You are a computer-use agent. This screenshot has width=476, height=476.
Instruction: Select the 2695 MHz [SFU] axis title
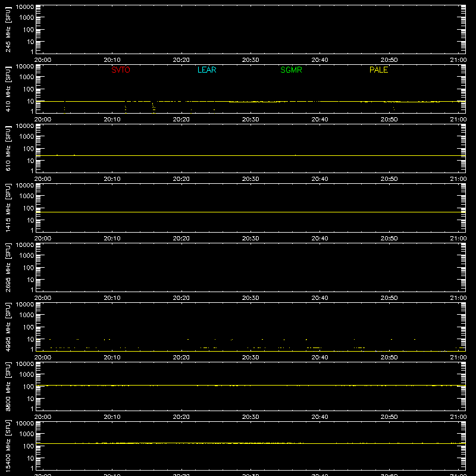[8, 267]
